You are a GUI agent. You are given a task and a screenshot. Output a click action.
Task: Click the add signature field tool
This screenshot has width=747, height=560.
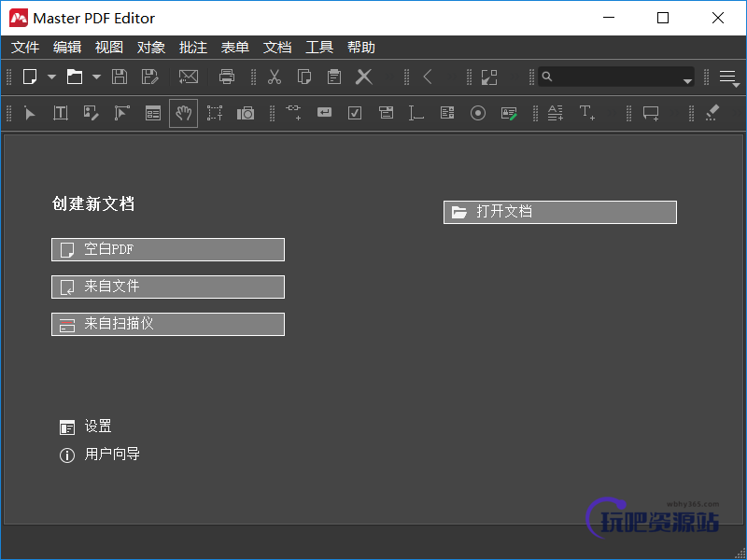(509, 113)
